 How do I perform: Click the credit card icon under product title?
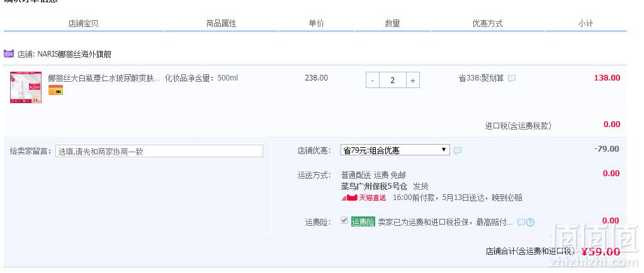[55, 90]
